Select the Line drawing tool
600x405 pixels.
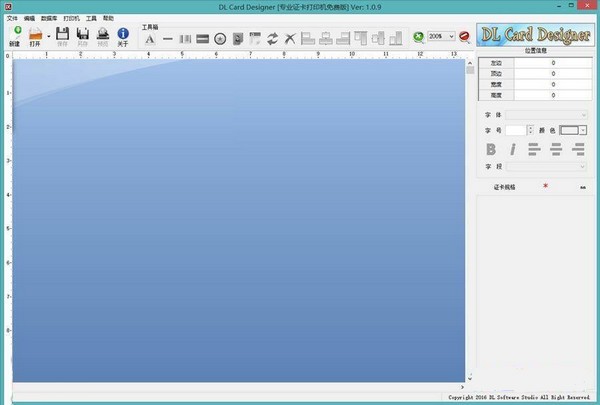(168, 39)
